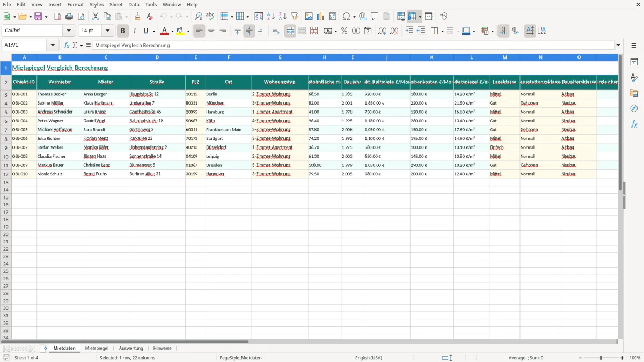Screen dimensions: 644x362
Task: Run the Spelling check icon
Action: 210,17
